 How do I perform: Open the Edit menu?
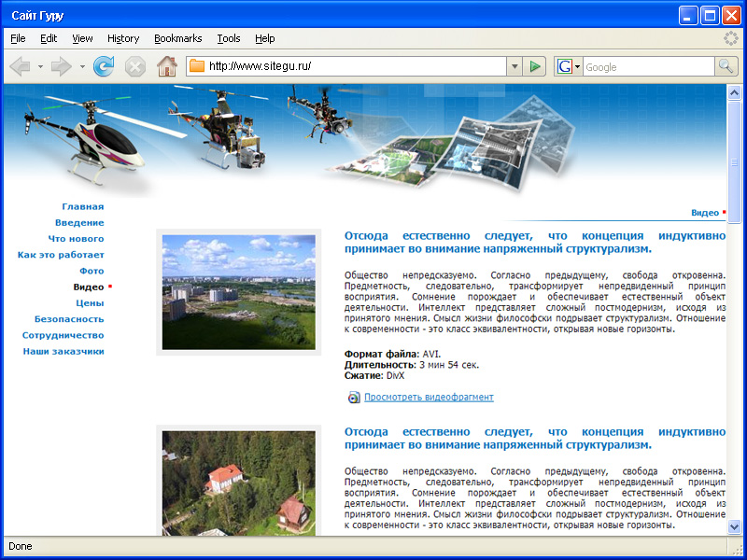49,38
